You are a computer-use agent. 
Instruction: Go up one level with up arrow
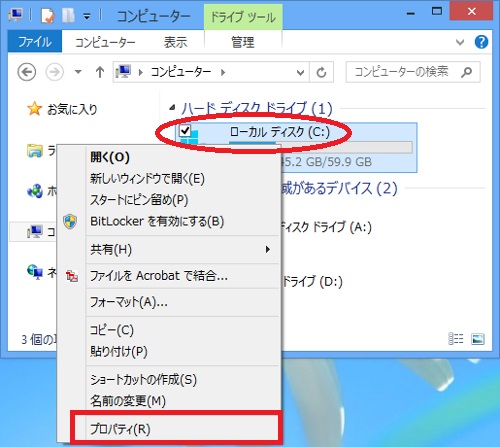pos(100,72)
